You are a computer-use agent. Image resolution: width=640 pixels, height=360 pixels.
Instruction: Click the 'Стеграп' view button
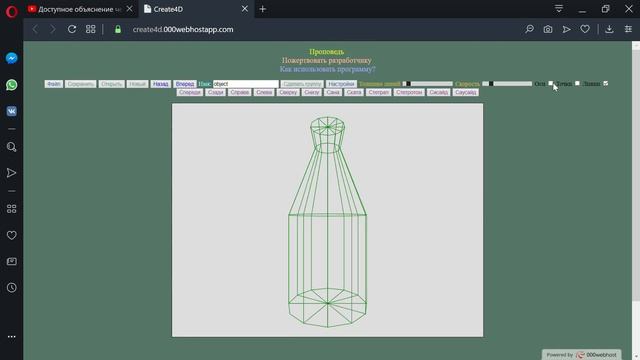coord(379,93)
